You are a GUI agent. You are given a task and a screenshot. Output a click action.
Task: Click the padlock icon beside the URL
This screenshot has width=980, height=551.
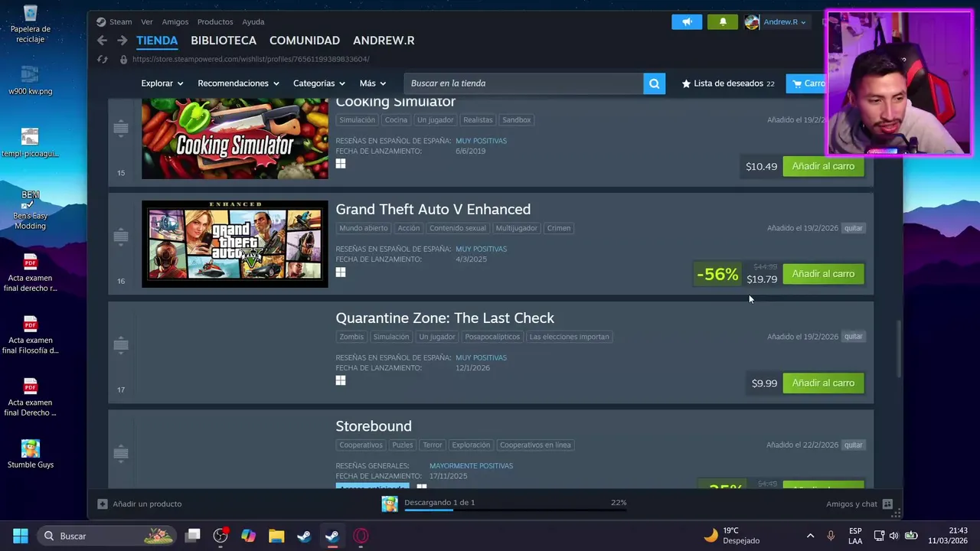click(123, 59)
